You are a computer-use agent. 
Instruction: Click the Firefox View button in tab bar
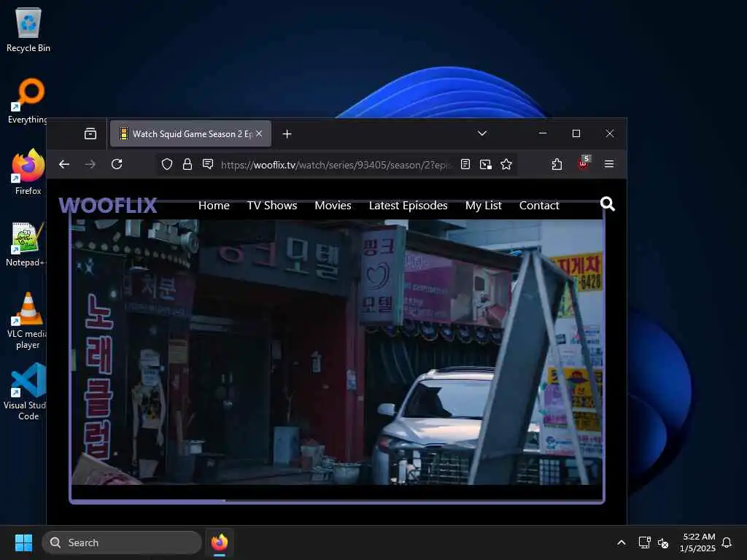click(90, 134)
